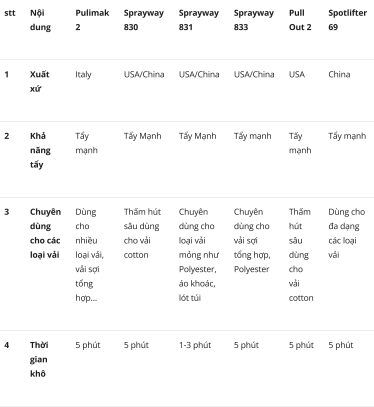This screenshot has height=407, width=374.
Task: Click the China origin cell for Spotlifter
Action: point(339,74)
